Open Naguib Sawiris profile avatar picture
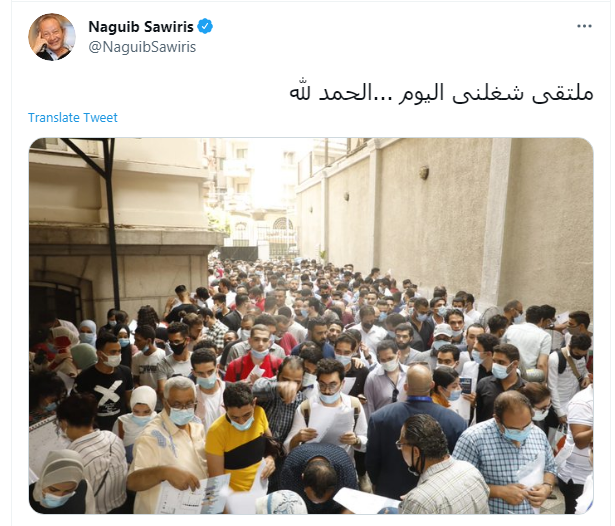 52,37
